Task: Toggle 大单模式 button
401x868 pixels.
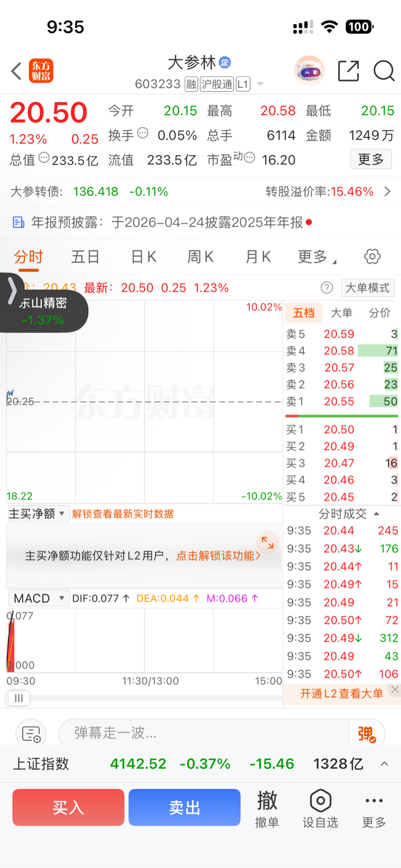Action: point(368,288)
